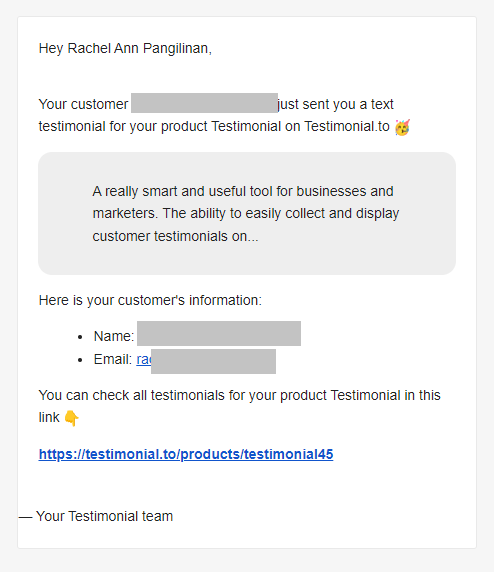
Task: Click the greeting 'Hey Rachel Ann Pangilinan'
Action: 125,49
